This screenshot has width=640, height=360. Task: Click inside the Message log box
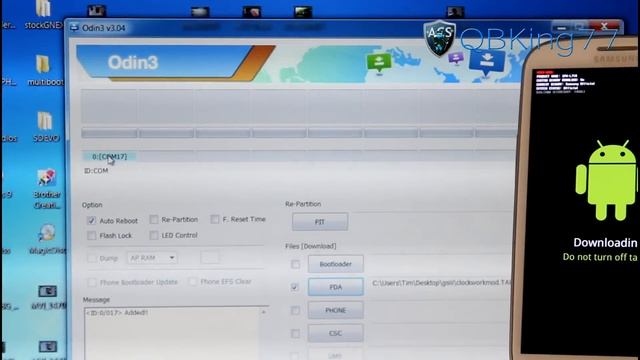tap(176, 333)
